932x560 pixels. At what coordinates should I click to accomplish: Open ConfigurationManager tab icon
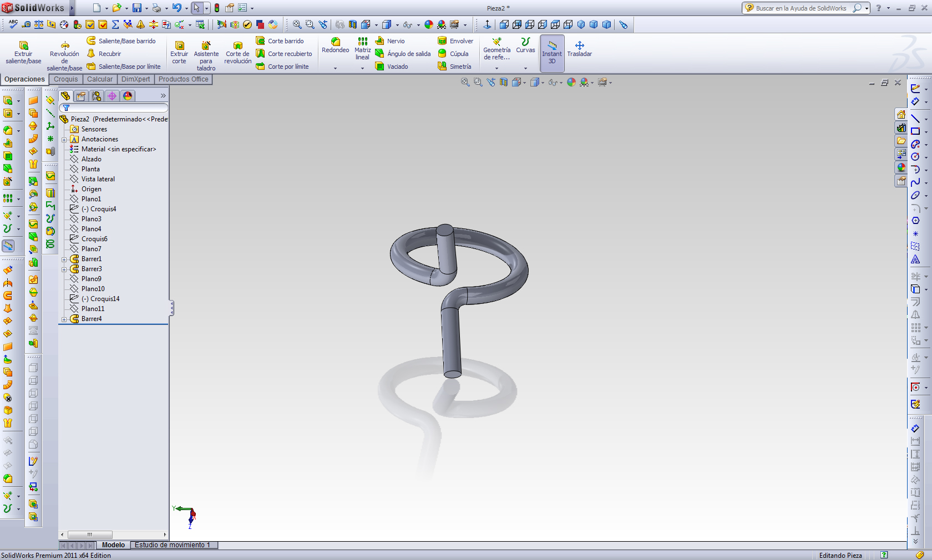pos(97,96)
